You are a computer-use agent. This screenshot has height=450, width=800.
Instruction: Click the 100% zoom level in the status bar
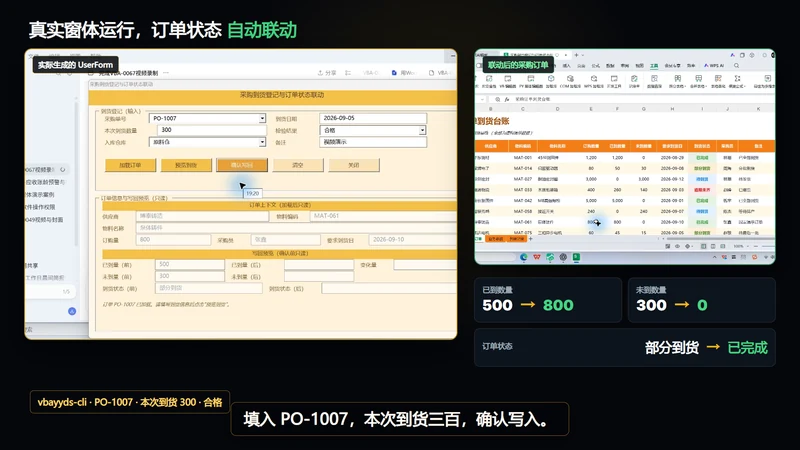[738, 246]
